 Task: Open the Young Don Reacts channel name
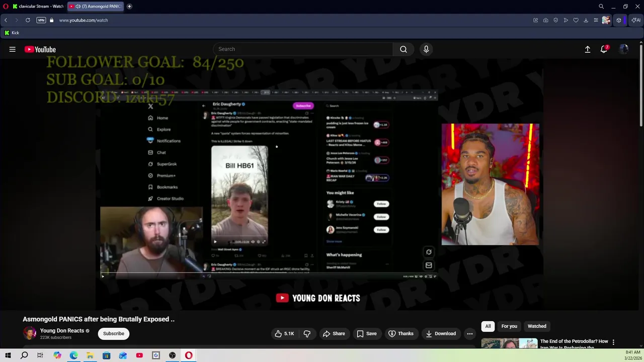[62, 331]
